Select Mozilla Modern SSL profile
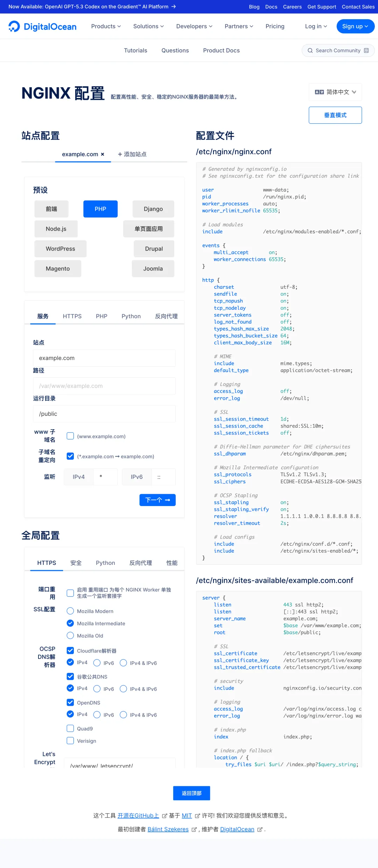This screenshot has width=378, height=868. click(70, 611)
